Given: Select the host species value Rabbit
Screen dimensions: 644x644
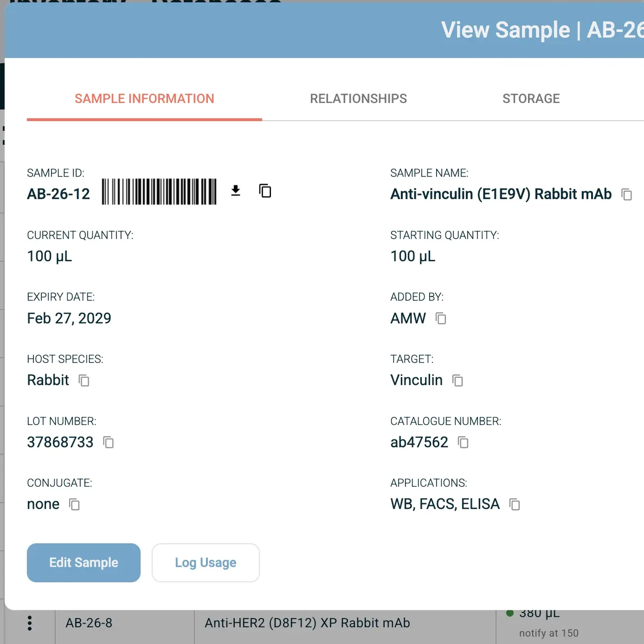Looking at the screenshot, I should click(48, 380).
